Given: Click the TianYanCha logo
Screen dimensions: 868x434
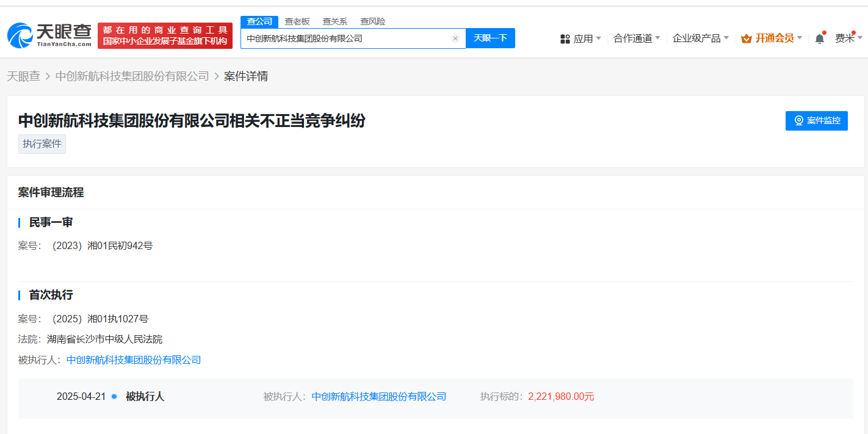Looking at the screenshot, I should [x=49, y=35].
